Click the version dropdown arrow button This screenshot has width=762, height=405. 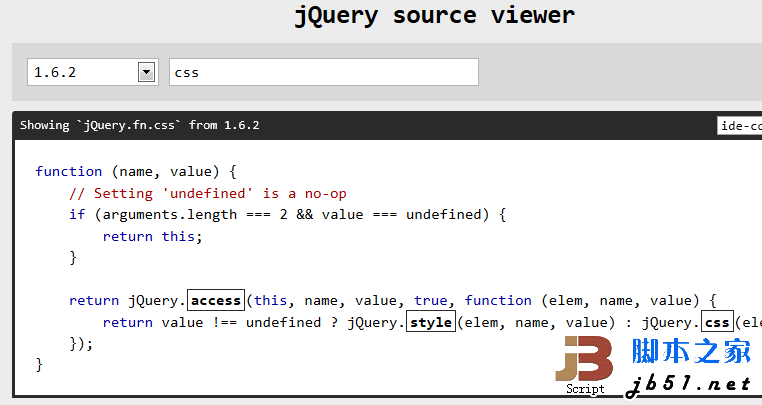point(147,72)
